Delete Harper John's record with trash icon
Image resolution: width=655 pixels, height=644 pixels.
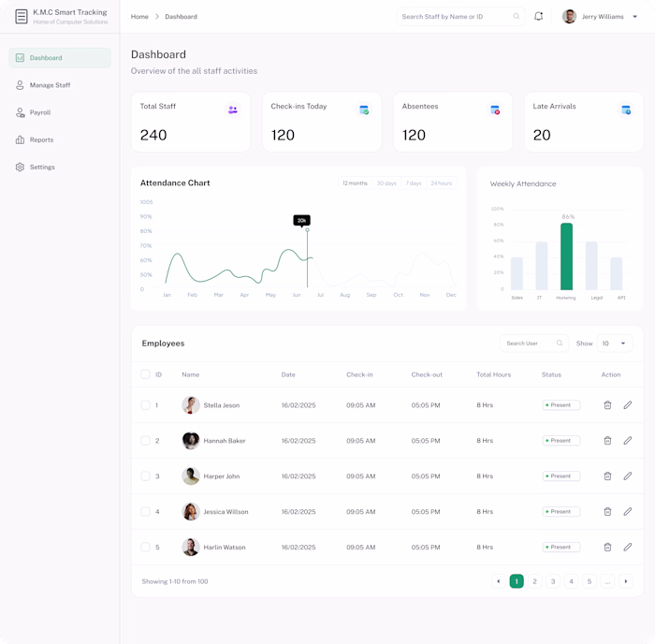click(607, 476)
